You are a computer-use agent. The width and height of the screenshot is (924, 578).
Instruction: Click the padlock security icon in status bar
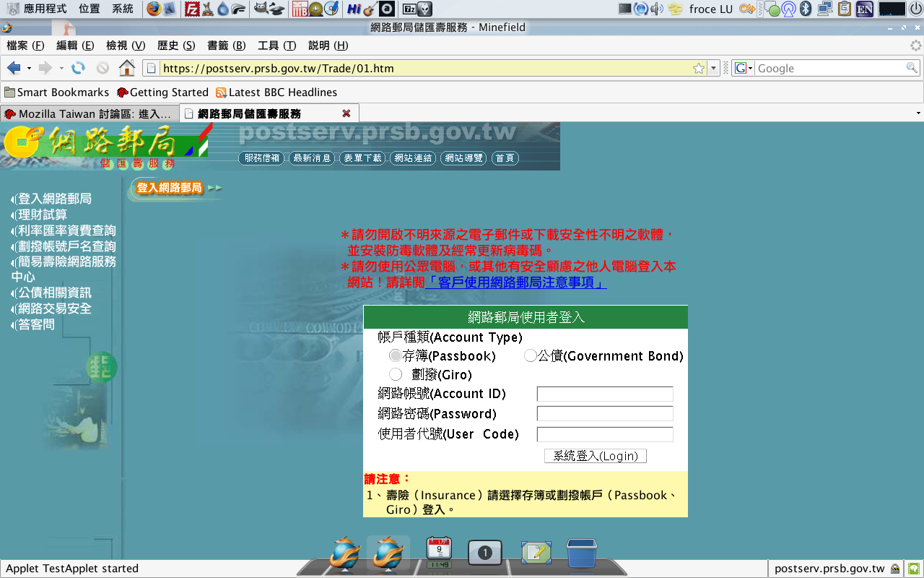[895, 569]
